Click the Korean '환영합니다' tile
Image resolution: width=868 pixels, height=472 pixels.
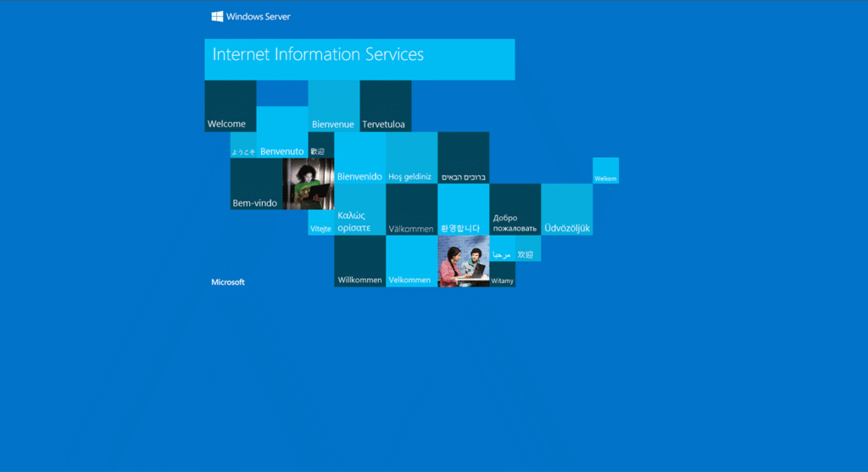coord(464,209)
